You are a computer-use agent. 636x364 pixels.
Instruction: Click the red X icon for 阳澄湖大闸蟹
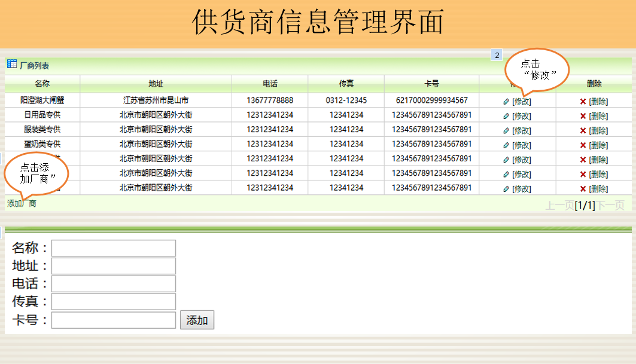click(583, 102)
